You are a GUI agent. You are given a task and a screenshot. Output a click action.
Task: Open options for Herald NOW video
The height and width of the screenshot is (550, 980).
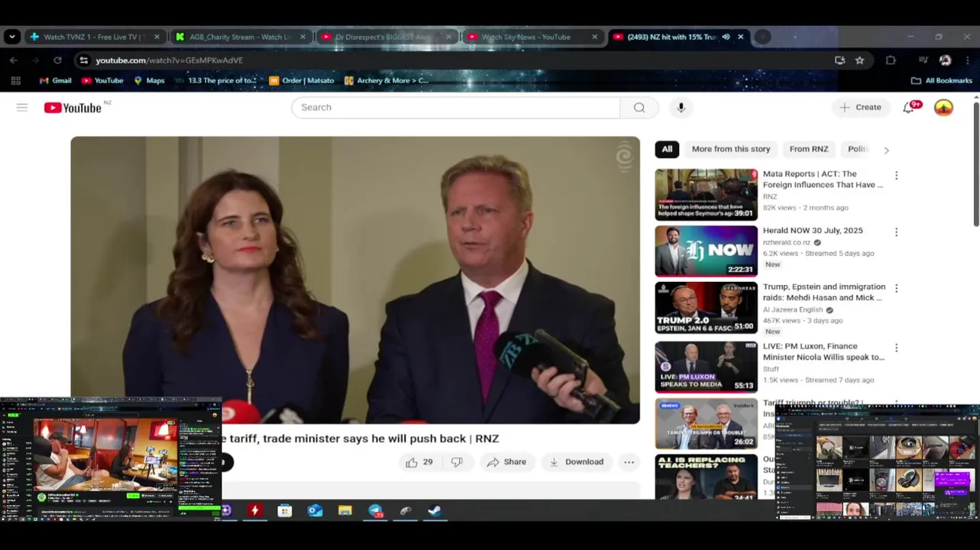[896, 232]
